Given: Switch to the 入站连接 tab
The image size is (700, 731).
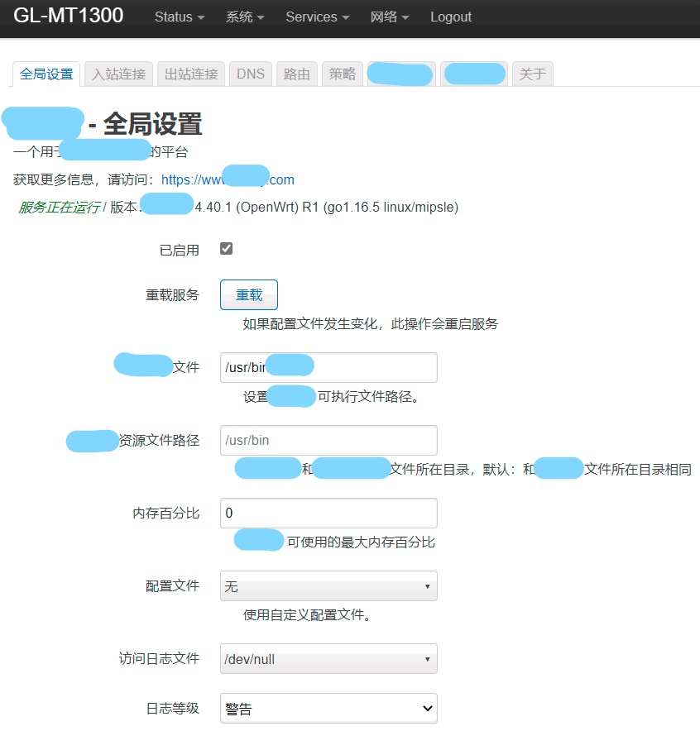Looking at the screenshot, I should tap(118, 73).
